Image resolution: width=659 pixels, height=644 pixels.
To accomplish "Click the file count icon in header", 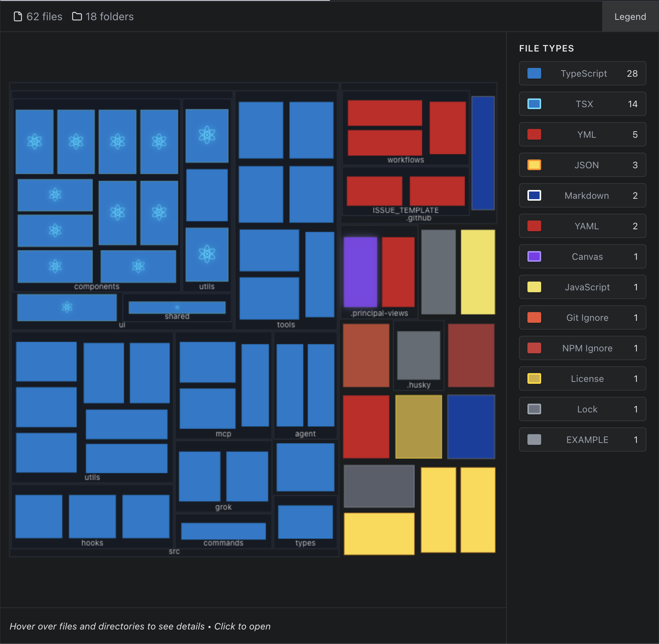I will point(18,17).
